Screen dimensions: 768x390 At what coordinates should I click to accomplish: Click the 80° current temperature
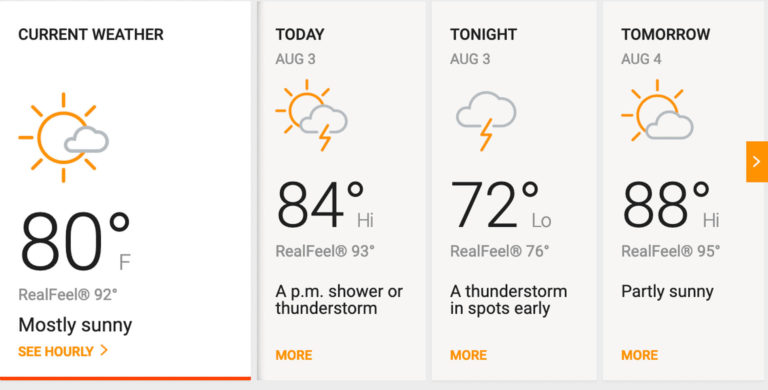tap(75, 242)
